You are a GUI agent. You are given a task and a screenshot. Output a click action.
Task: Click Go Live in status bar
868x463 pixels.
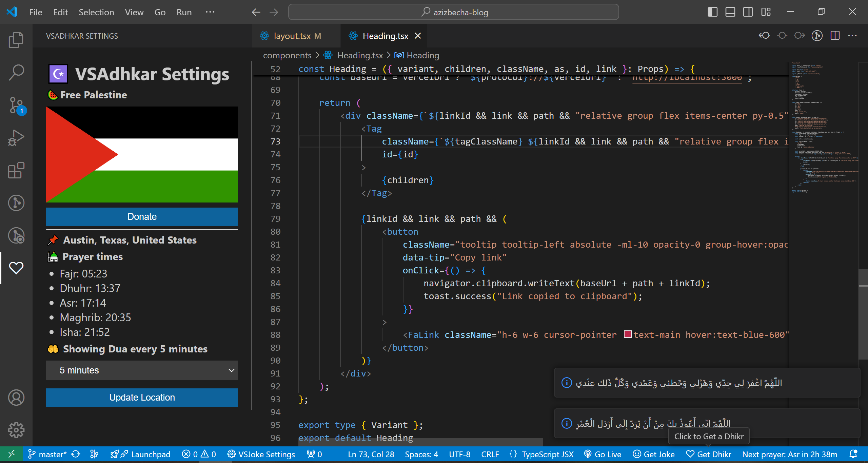click(603, 454)
